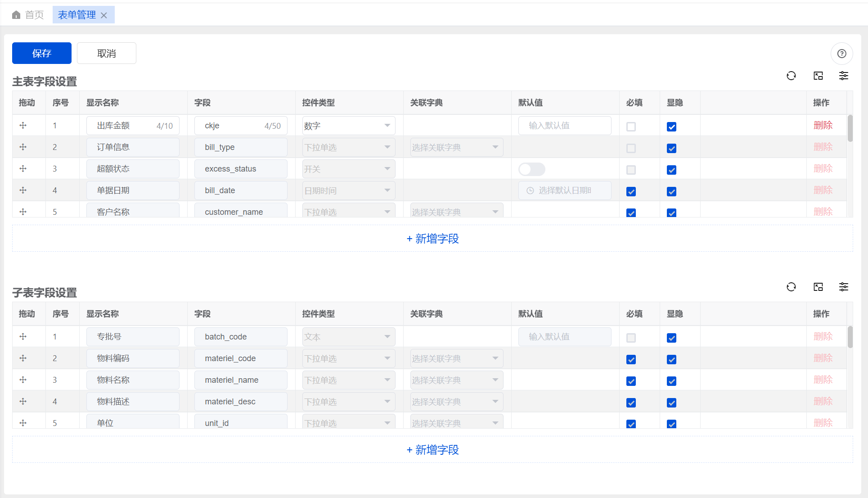Click the excess_status field input

point(241,169)
